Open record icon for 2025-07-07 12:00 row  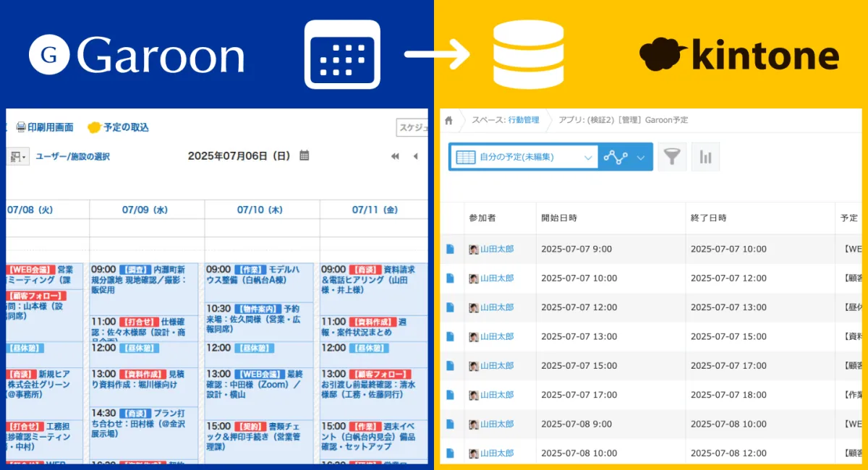[x=450, y=307]
